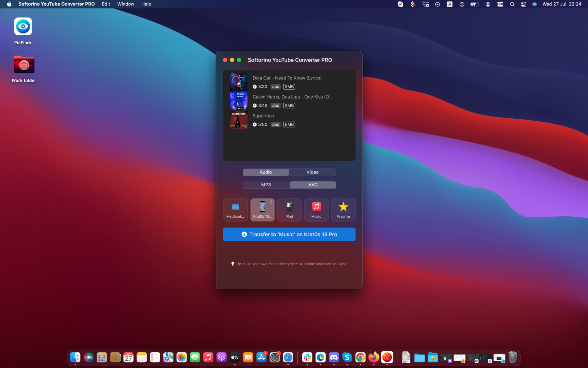Select the Superman track in queue

(x=263, y=116)
